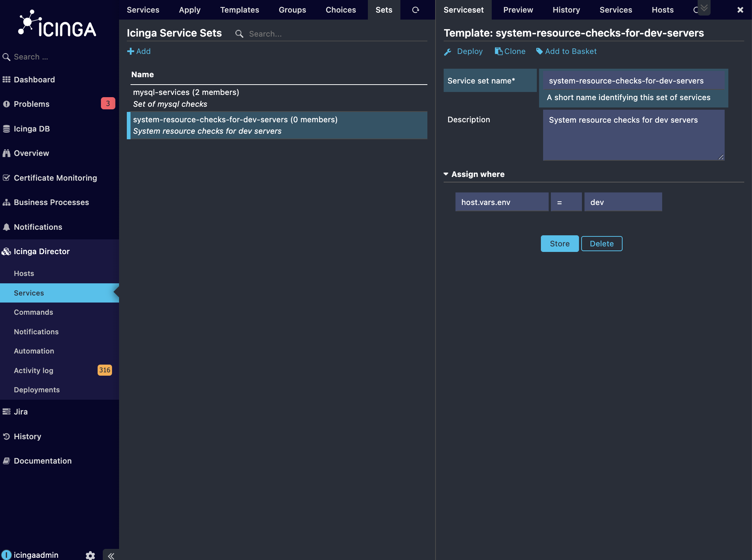Click the plus Add icon

(x=131, y=51)
